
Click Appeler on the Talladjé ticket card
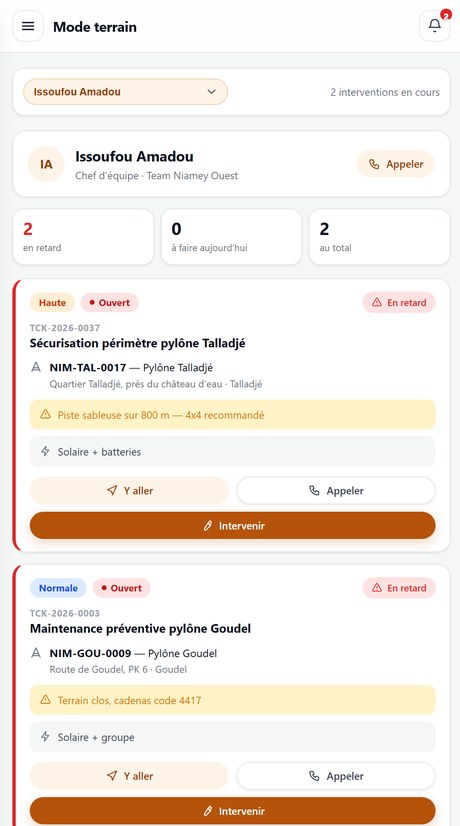336,490
